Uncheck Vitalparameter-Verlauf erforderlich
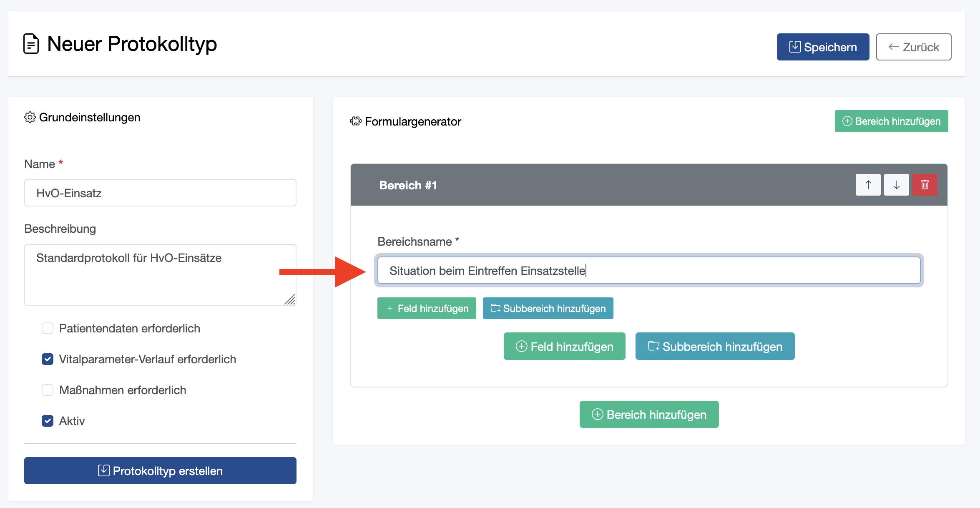Viewport: 980px width, 508px height. tap(48, 360)
